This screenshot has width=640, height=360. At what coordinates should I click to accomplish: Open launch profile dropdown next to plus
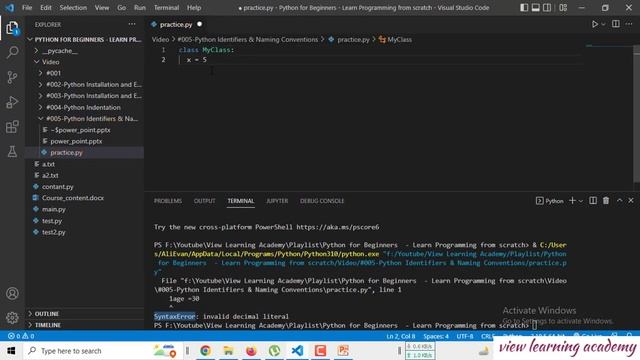point(581,201)
